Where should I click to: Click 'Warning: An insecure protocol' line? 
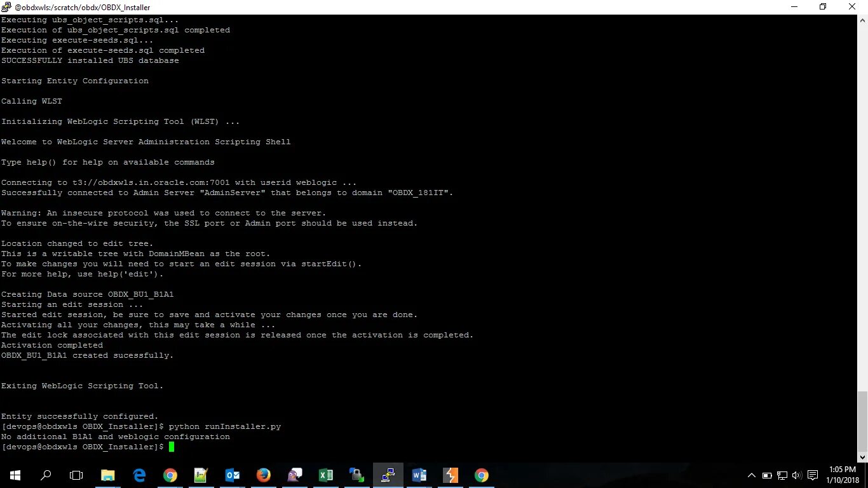pos(163,213)
